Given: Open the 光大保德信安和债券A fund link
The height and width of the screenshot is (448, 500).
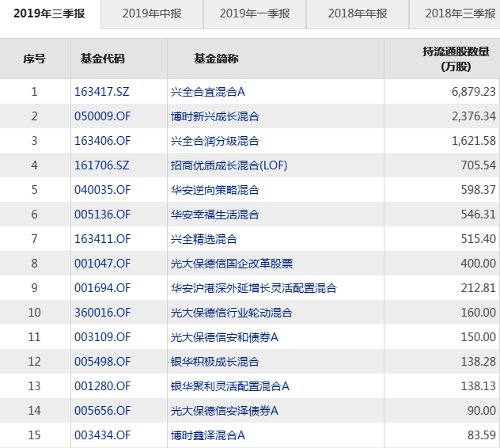Looking at the screenshot, I should point(225,337).
